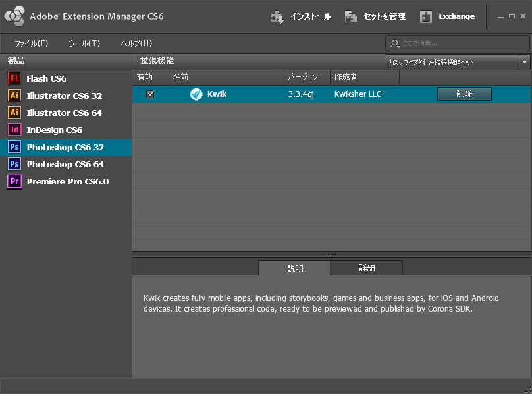The width and height of the screenshot is (532, 394).
Task: Click the Photoshop CS6 64 icon
Action: 14,164
